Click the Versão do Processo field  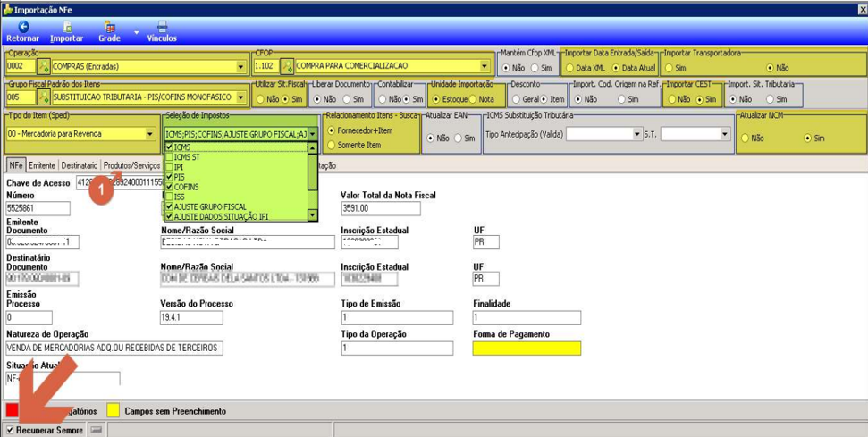tap(191, 318)
